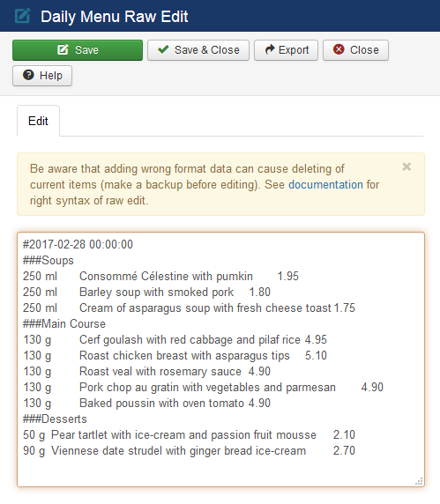440x504 pixels.
Task: Click Save & Close button
Action: [x=198, y=50]
